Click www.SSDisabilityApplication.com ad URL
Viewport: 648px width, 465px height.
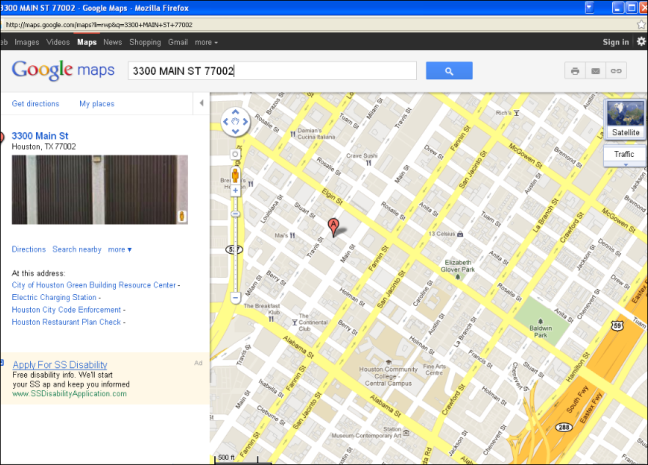pyautogui.click(x=69, y=393)
